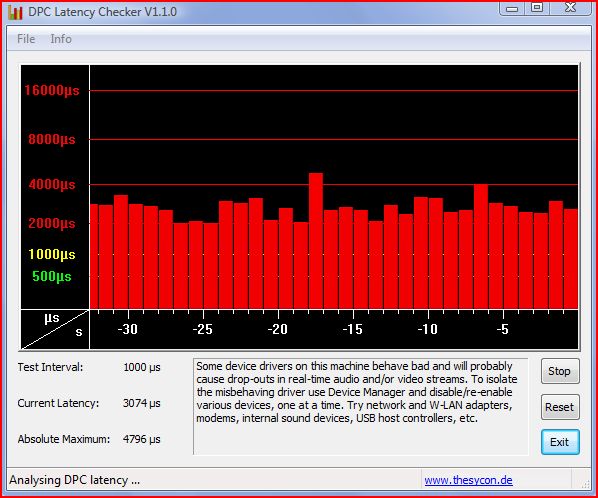Click the tallest bar near -18 seconds
The height and width of the screenshot is (498, 598).
(316, 241)
